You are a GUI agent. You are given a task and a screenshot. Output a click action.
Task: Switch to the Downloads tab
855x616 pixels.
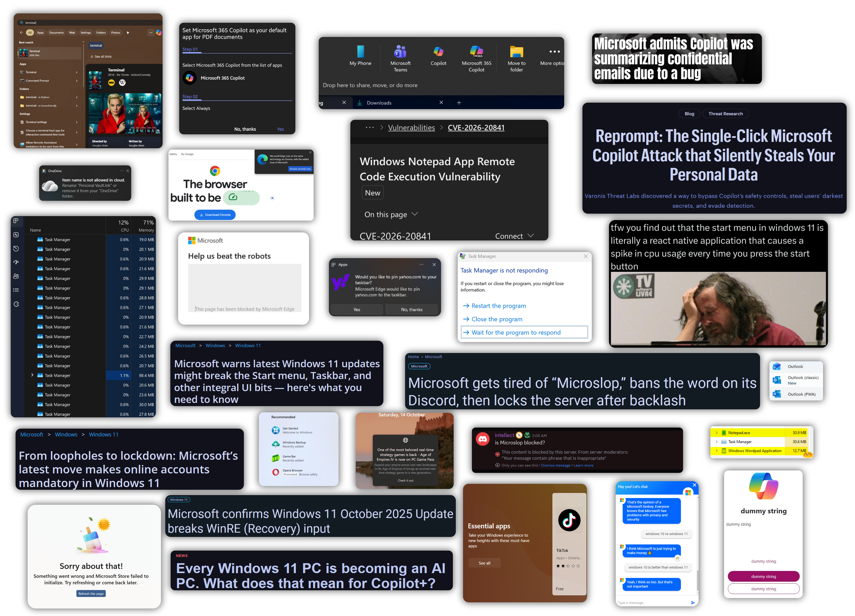pyautogui.click(x=379, y=103)
